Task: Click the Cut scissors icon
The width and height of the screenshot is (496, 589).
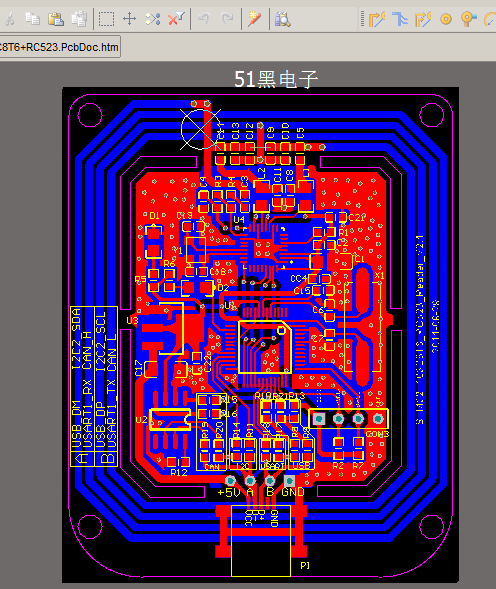Action: (10, 18)
